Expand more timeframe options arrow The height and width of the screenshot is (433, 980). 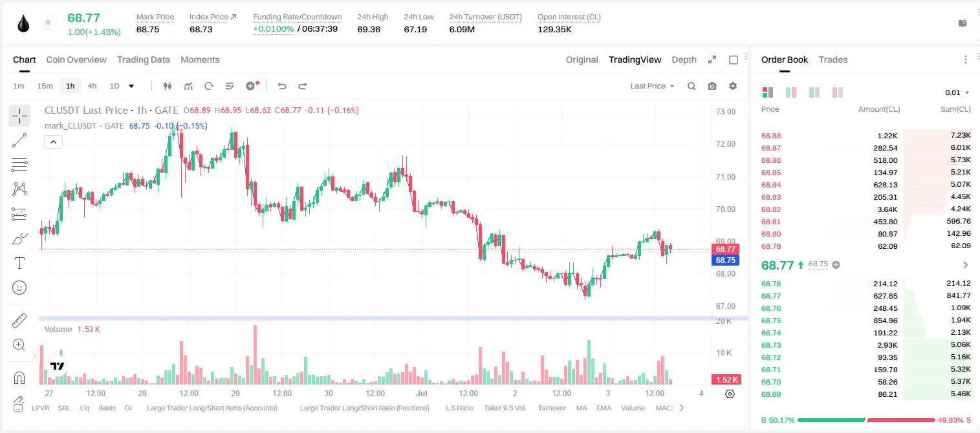coord(131,86)
